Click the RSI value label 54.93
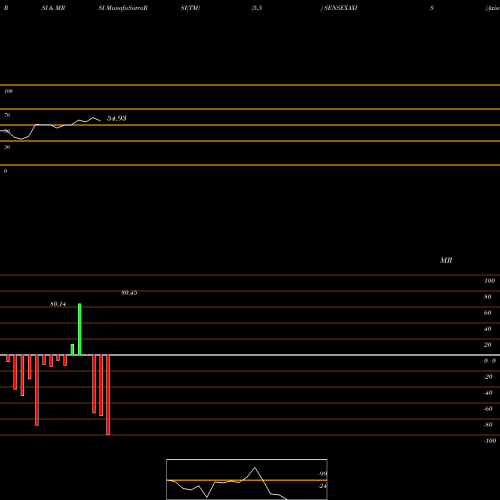 116,118
